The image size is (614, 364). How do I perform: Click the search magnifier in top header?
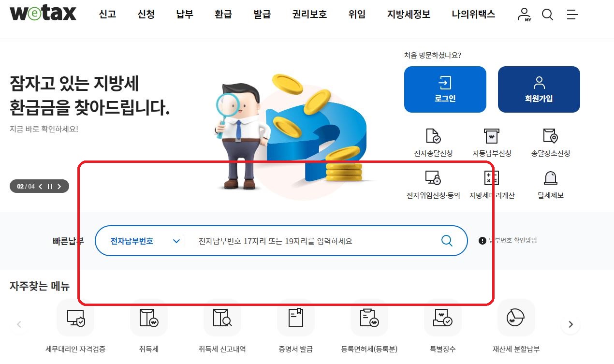(x=547, y=15)
